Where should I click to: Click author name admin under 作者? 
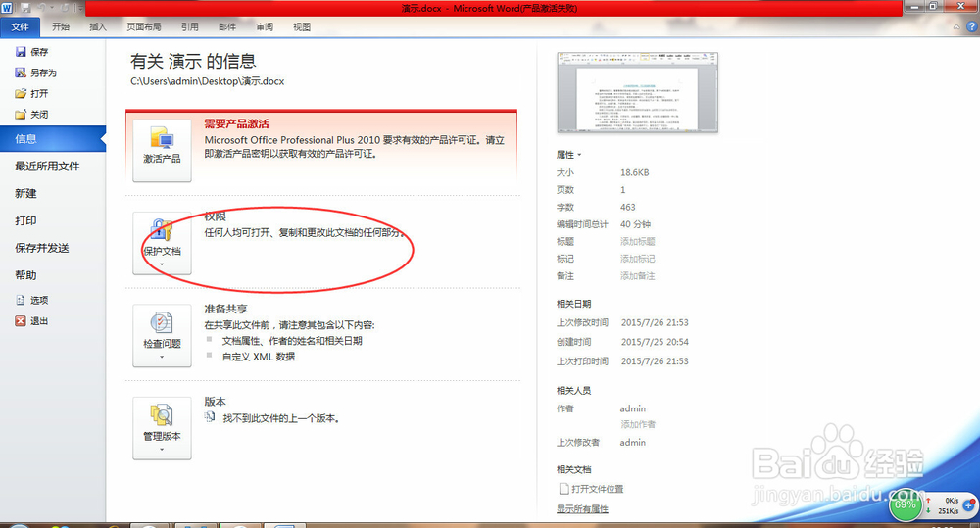pyautogui.click(x=632, y=408)
